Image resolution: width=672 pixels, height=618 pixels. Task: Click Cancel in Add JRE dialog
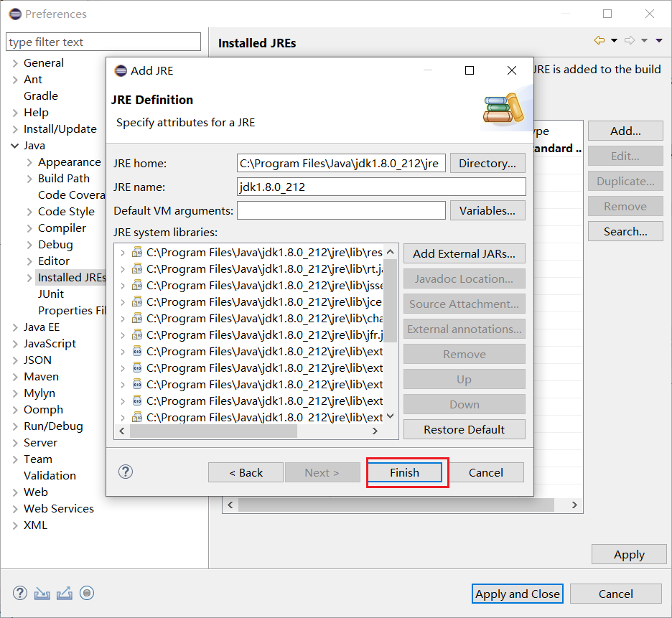[x=485, y=472]
